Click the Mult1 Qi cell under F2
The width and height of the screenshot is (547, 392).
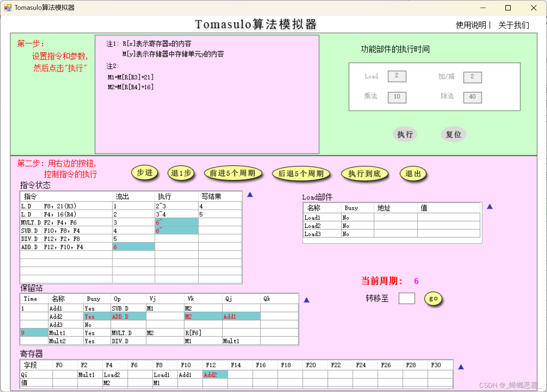[x=90, y=375]
